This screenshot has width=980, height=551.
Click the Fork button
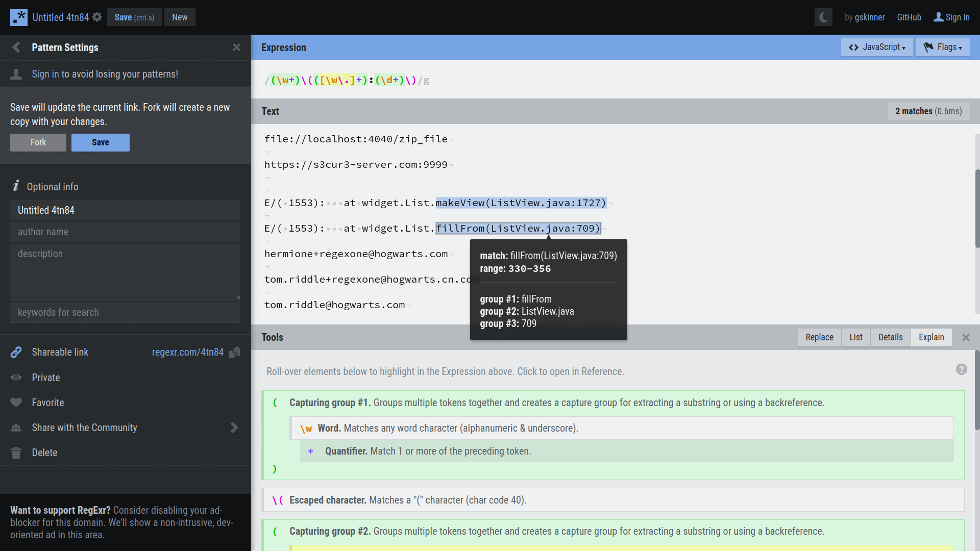click(x=38, y=142)
